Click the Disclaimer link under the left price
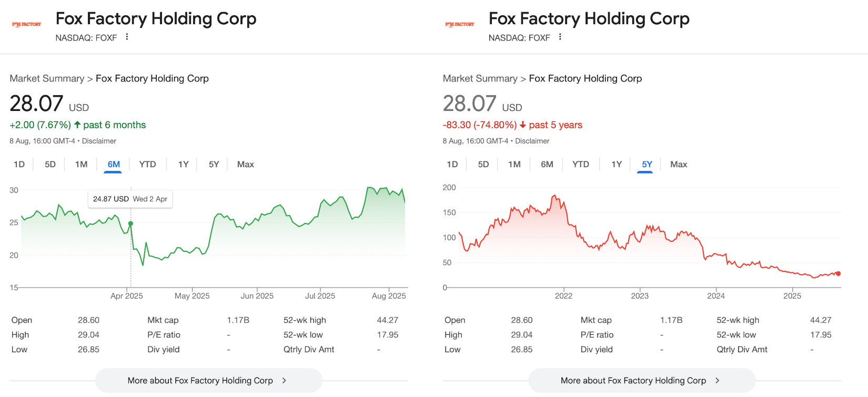 click(99, 141)
